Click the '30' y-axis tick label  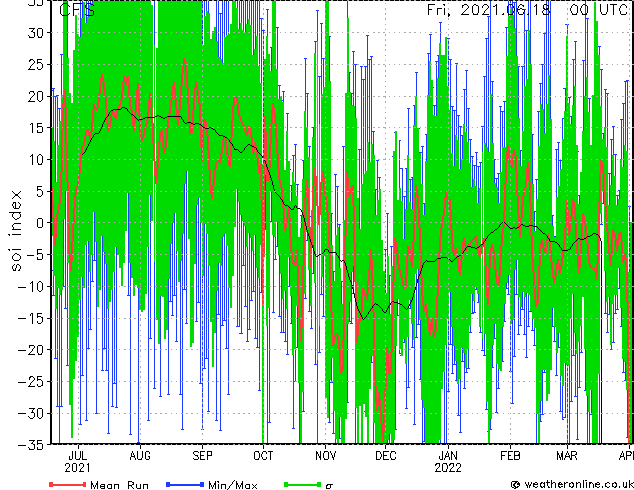click(37, 33)
